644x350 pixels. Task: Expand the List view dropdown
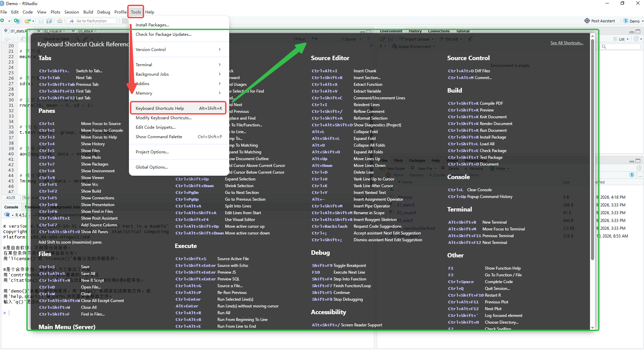click(x=621, y=39)
